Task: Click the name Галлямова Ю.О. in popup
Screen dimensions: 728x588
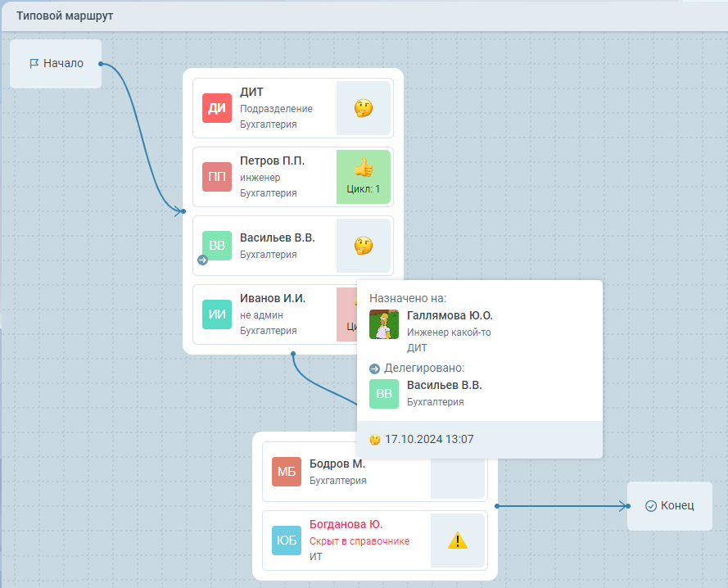Action: 450,316
